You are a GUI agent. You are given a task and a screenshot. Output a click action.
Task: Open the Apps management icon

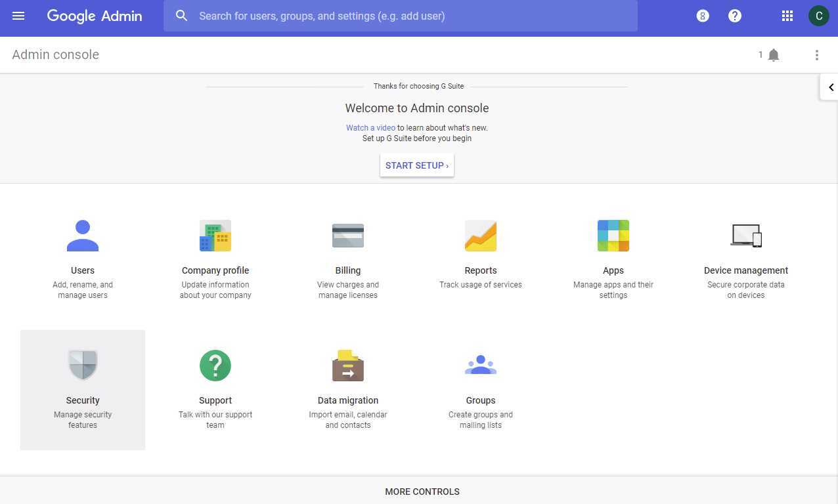tap(613, 235)
